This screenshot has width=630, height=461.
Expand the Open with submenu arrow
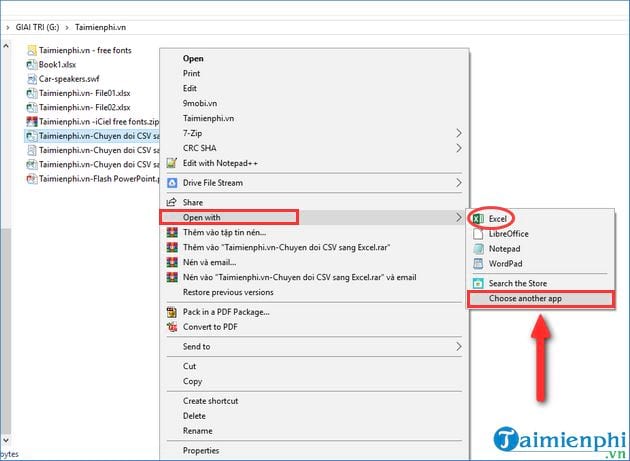click(x=458, y=217)
